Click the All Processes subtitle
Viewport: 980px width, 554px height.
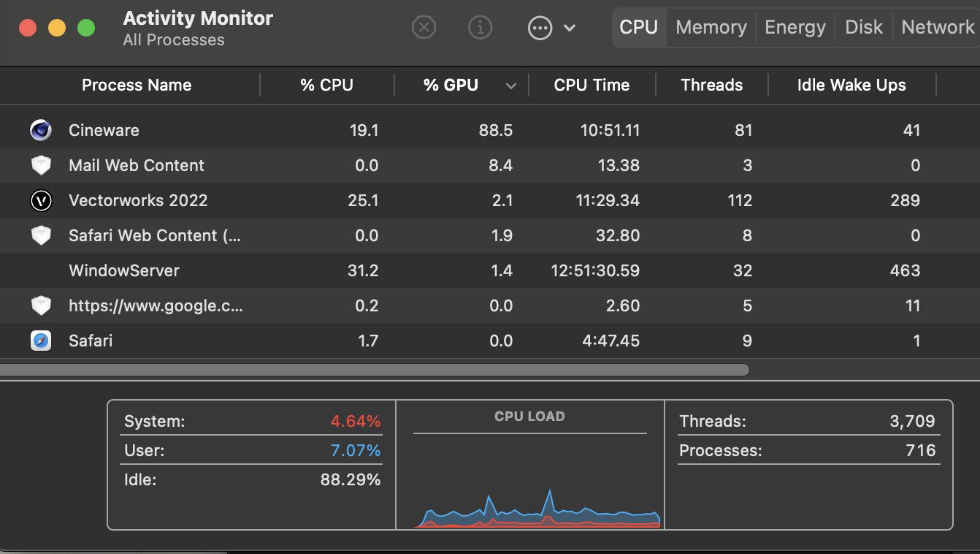click(174, 40)
